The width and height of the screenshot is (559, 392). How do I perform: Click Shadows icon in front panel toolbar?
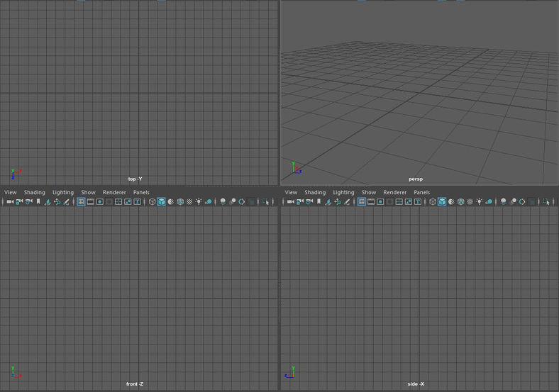[208, 202]
